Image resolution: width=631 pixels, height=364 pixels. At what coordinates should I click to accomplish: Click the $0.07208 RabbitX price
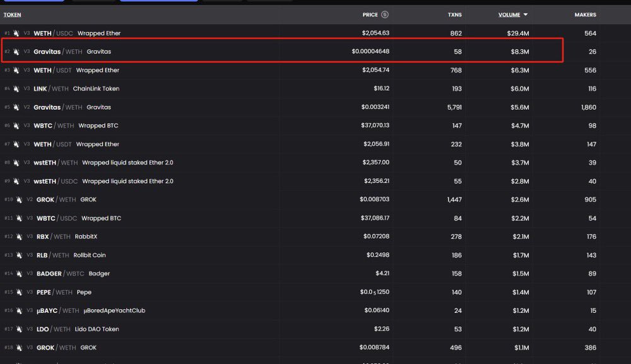click(x=376, y=237)
